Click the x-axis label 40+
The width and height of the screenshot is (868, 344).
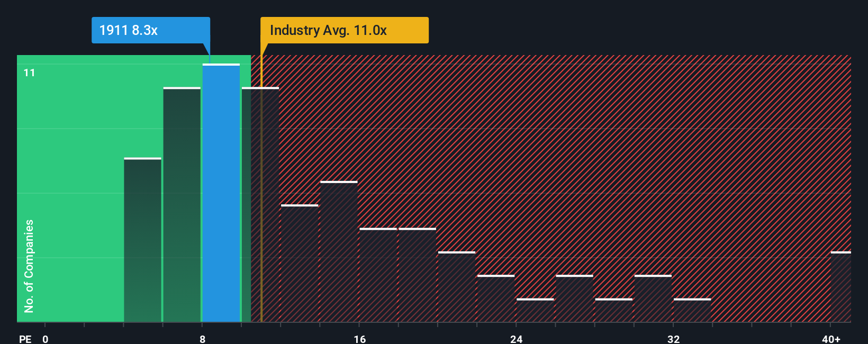831,339
